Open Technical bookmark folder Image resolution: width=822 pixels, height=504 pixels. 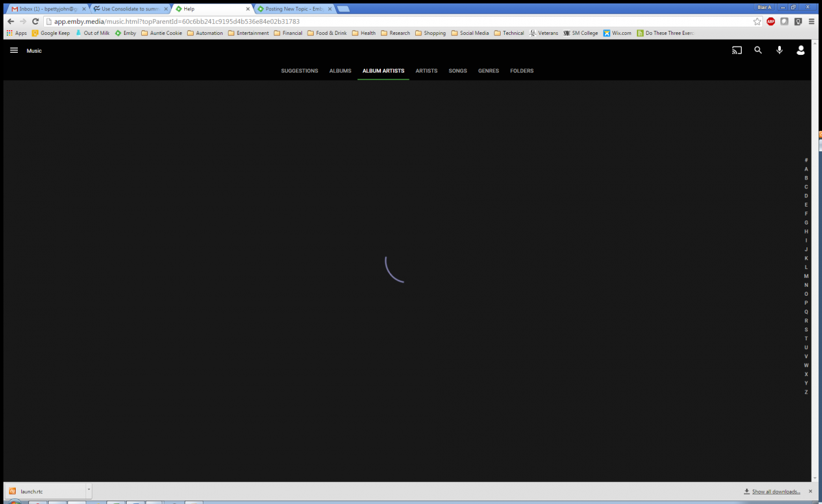tap(508, 33)
